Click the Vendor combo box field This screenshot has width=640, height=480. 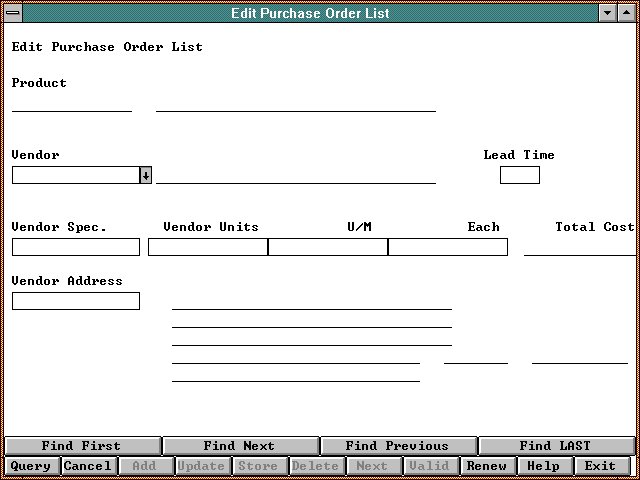(75, 175)
